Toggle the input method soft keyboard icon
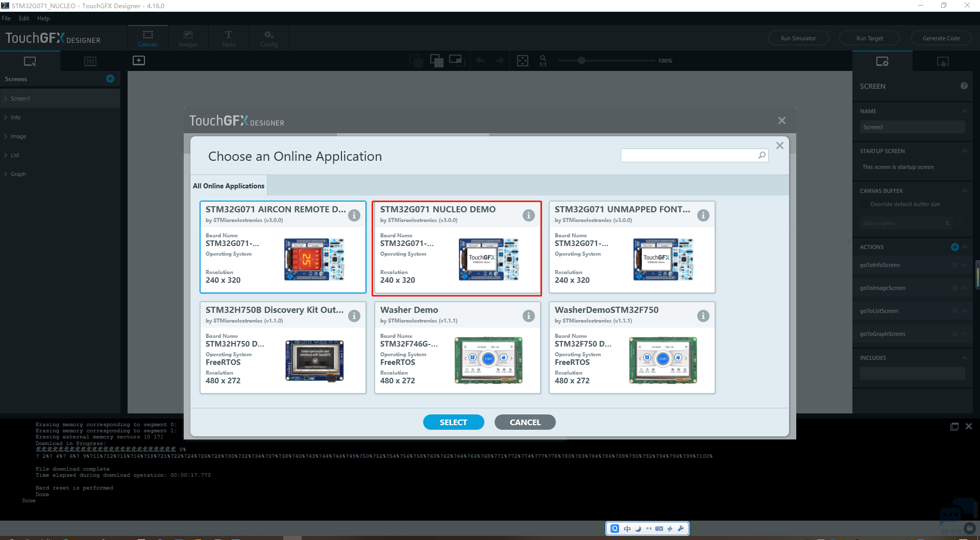This screenshot has width=980, height=540. coord(659,529)
